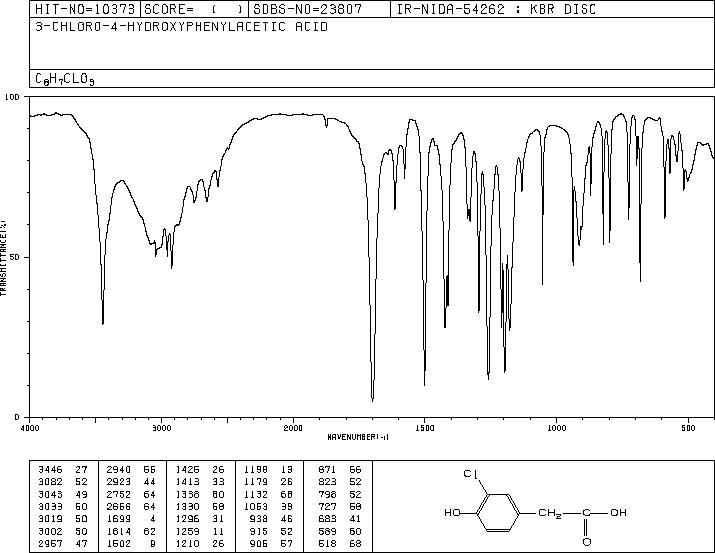This screenshot has width=715, height=553.
Task: Click the 1198 peak entry
Action: coord(269,469)
